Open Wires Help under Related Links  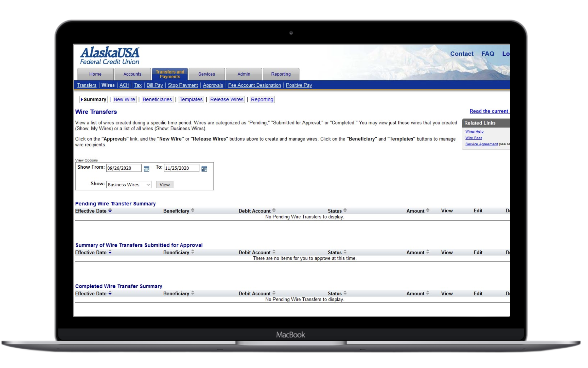pos(475,132)
